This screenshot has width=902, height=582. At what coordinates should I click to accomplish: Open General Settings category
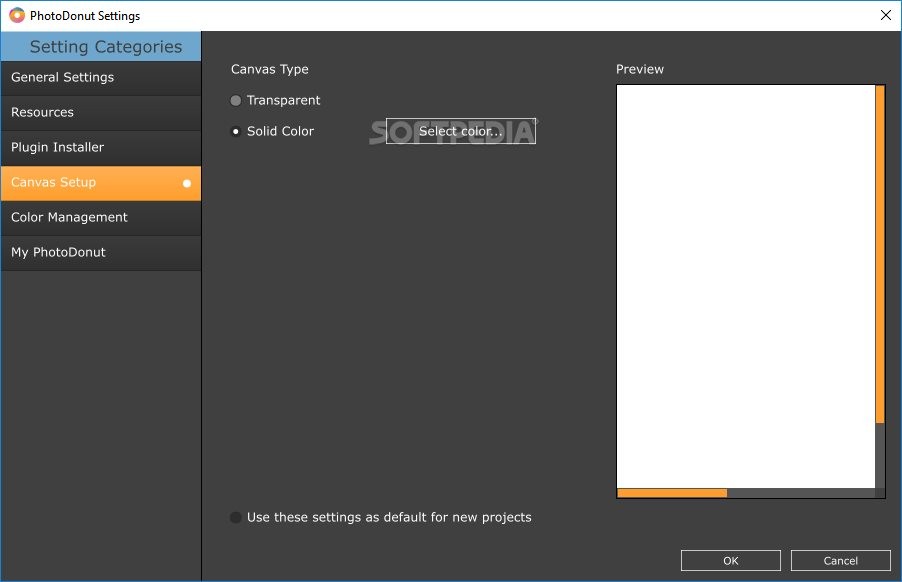(x=101, y=78)
